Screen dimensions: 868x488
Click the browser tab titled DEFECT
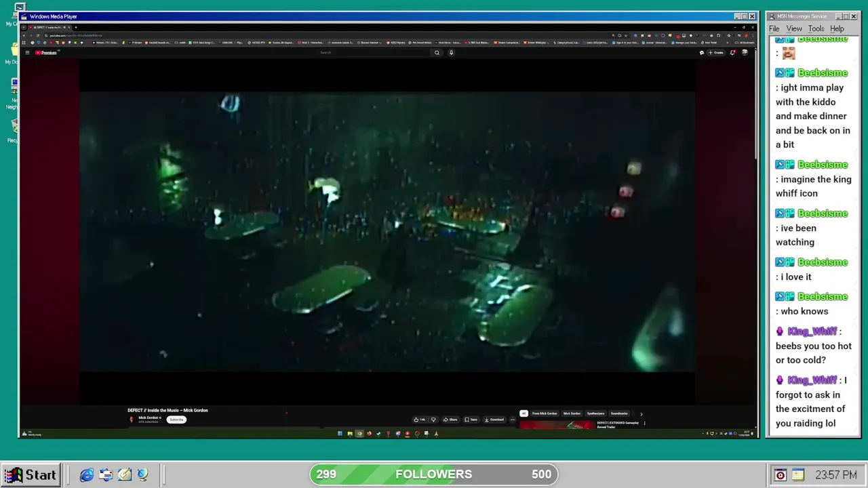[x=49, y=27]
